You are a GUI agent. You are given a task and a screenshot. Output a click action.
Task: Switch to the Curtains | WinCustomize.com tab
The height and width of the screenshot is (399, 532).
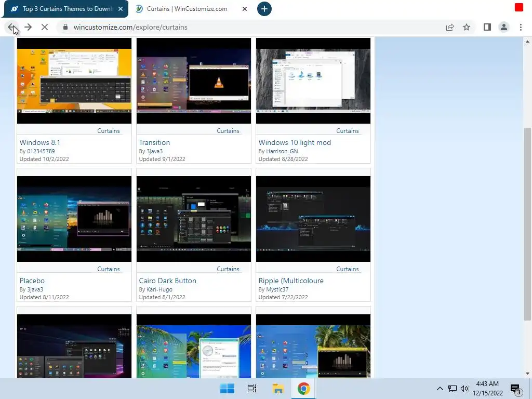pyautogui.click(x=187, y=9)
